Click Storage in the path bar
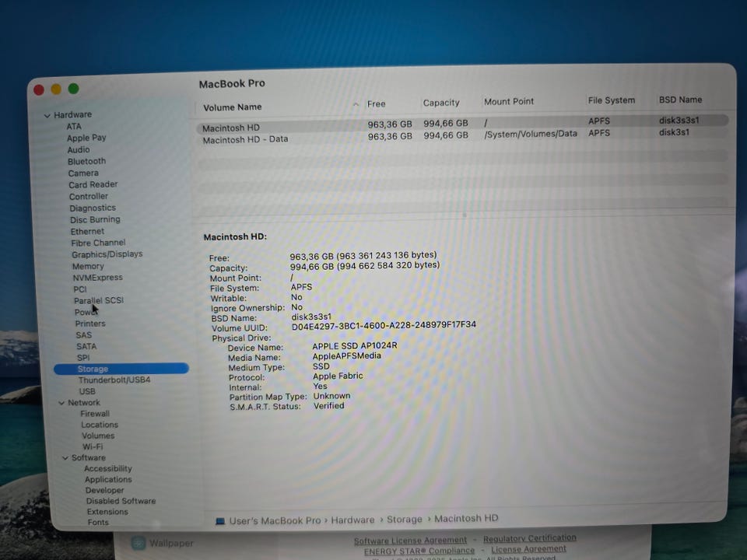This screenshot has width=747, height=560. point(404,519)
